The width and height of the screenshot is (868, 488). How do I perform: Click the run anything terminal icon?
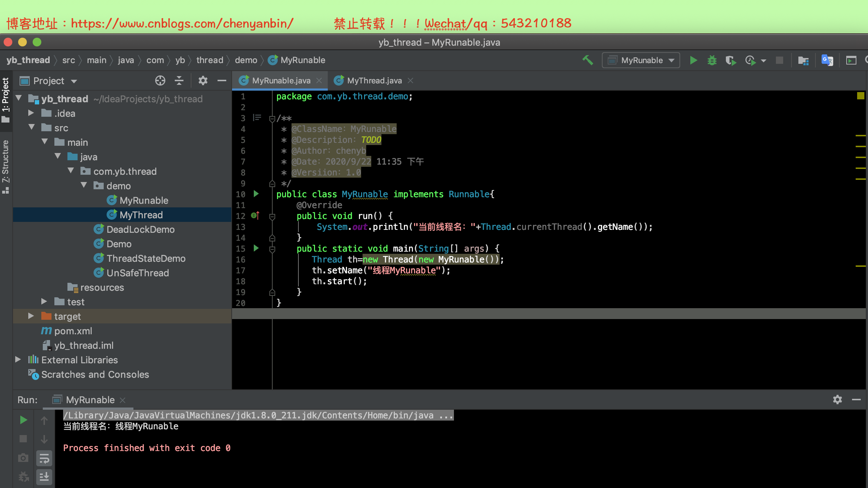(x=851, y=60)
